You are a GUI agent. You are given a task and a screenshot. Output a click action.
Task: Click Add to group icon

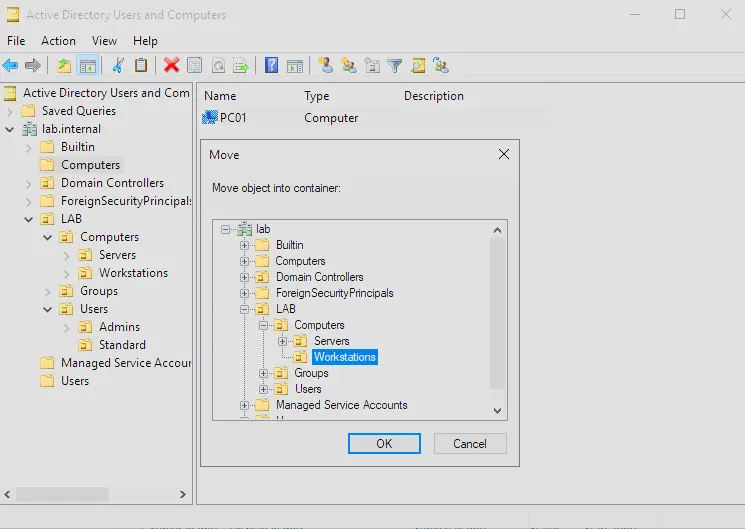pos(441,65)
